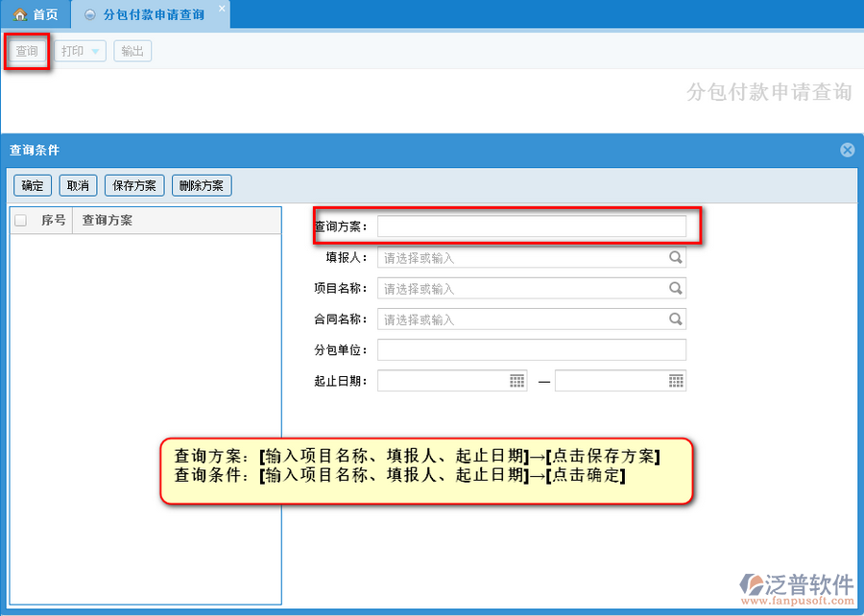The height and width of the screenshot is (616, 864).
Task: Click the 查询方案 column header
Action: click(x=177, y=220)
